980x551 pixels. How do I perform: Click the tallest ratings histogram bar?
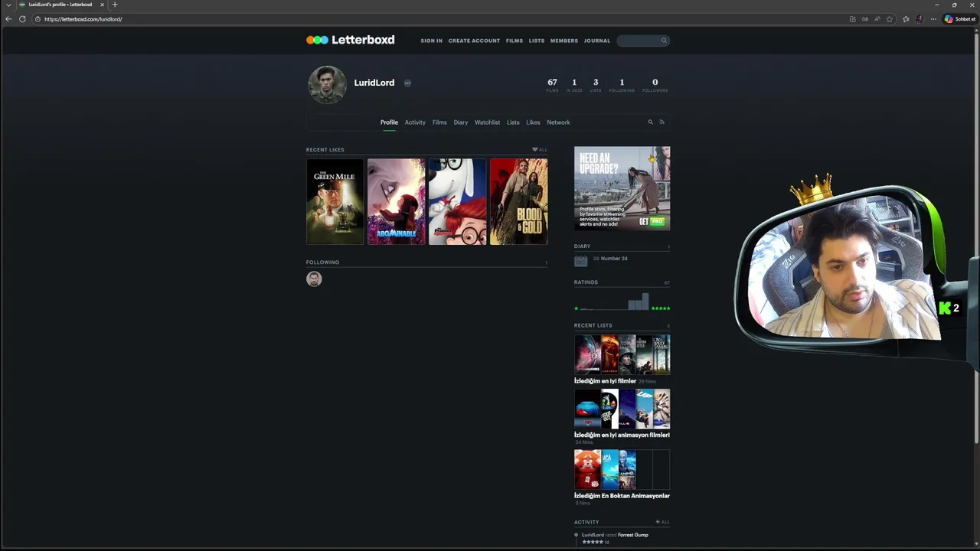(x=645, y=301)
